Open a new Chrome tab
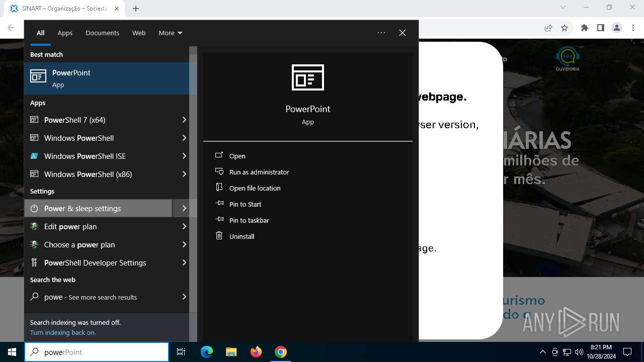The image size is (644, 362). [x=136, y=9]
